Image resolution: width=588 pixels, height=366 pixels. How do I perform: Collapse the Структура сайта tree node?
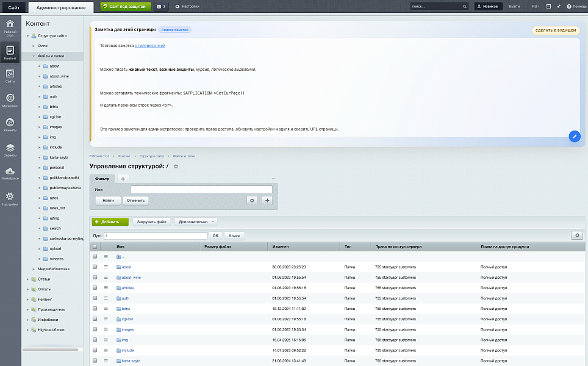pyautogui.click(x=27, y=36)
